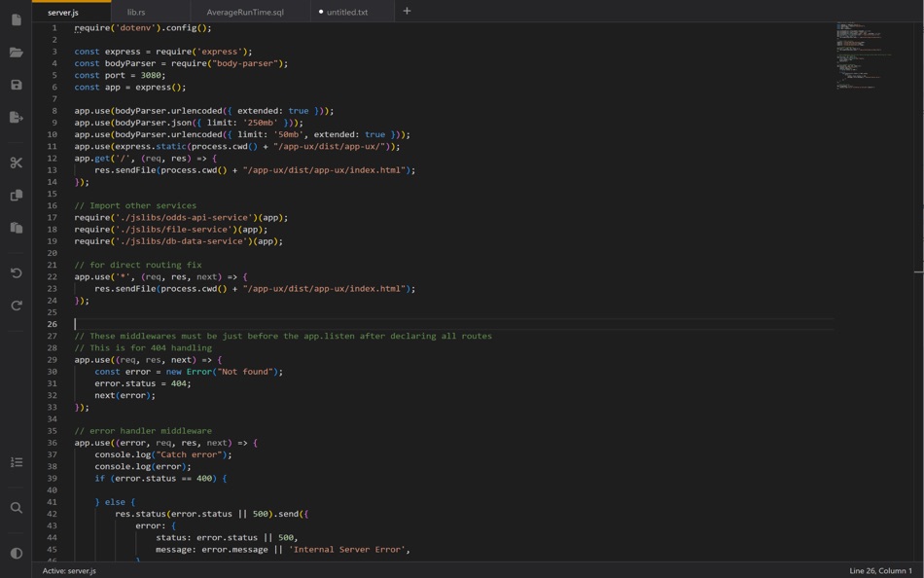Image resolution: width=924 pixels, height=578 pixels.
Task: Place cursor on the empty line 26
Action: tap(454, 324)
